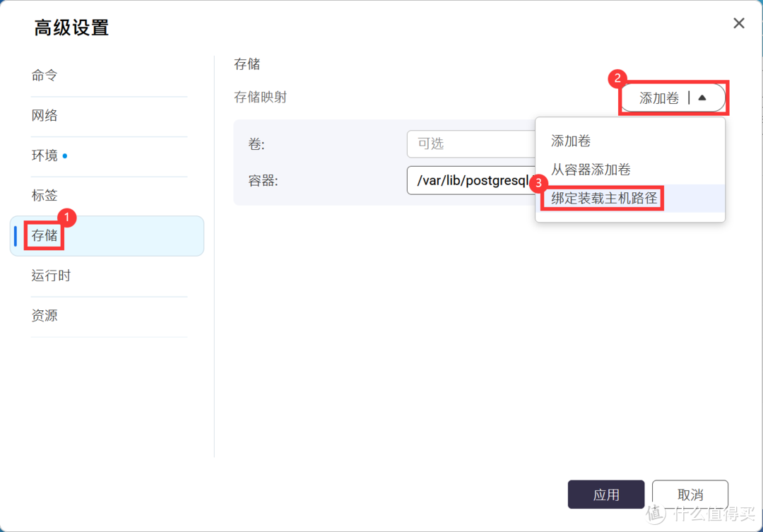Pick 绑定装载主机路径 from the menu
This screenshot has height=532, width=763.
click(x=601, y=199)
